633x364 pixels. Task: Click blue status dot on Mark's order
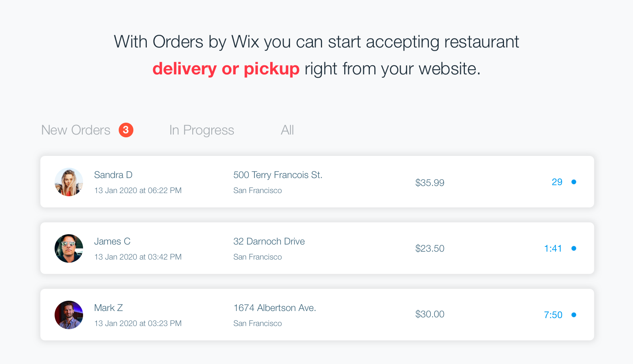click(574, 315)
